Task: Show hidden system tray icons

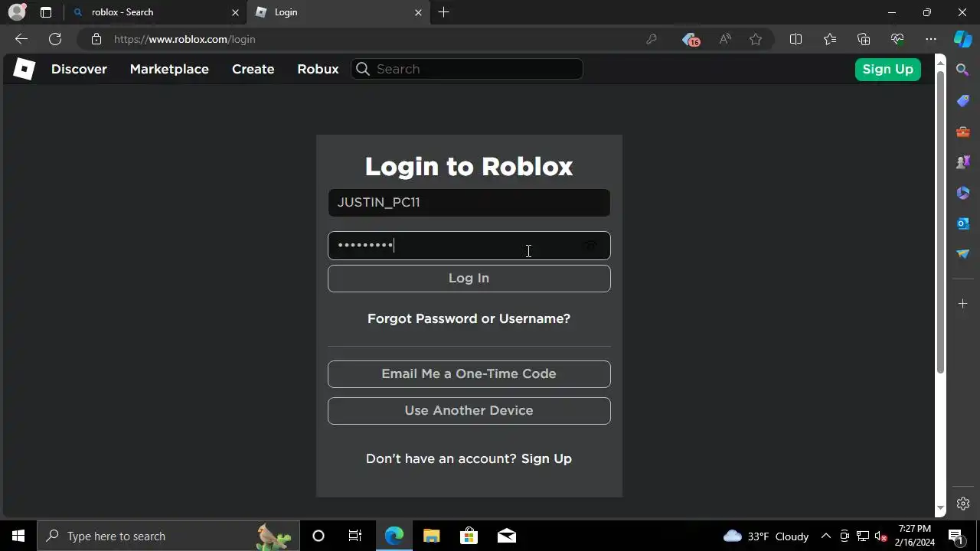Action: [x=825, y=536]
